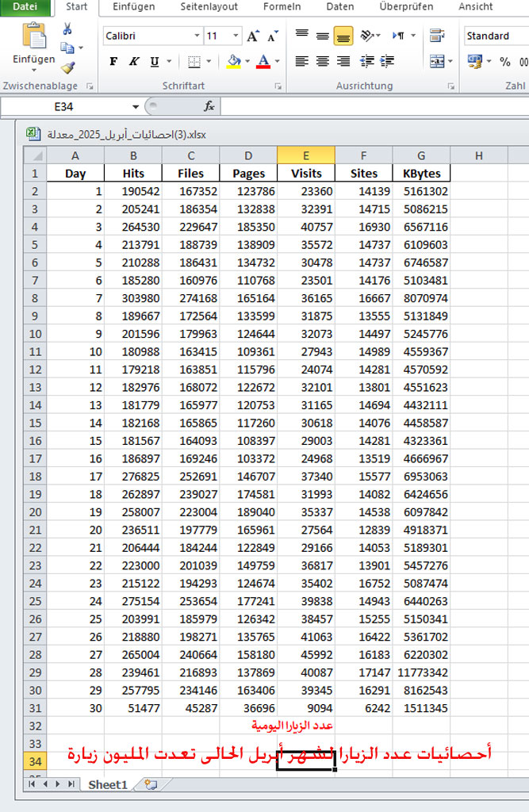
Task: Click the insert new worksheet icon
Action: pyautogui.click(x=150, y=784)
